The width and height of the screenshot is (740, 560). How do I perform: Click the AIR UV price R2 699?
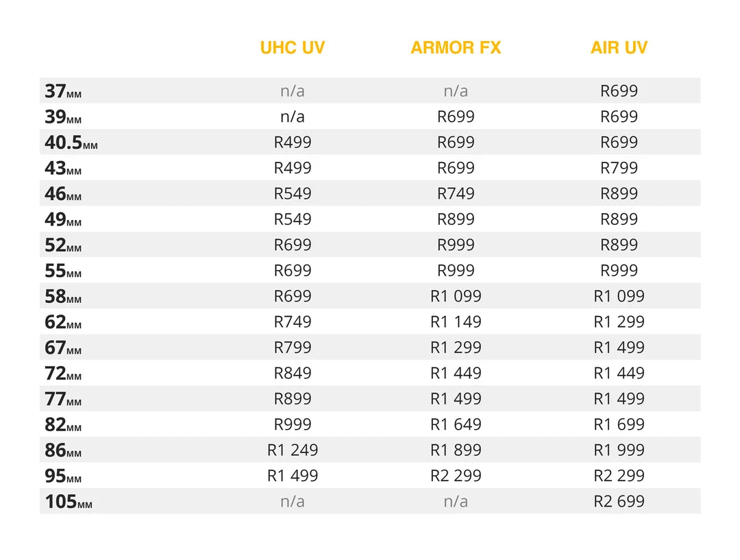click(619, 501)
